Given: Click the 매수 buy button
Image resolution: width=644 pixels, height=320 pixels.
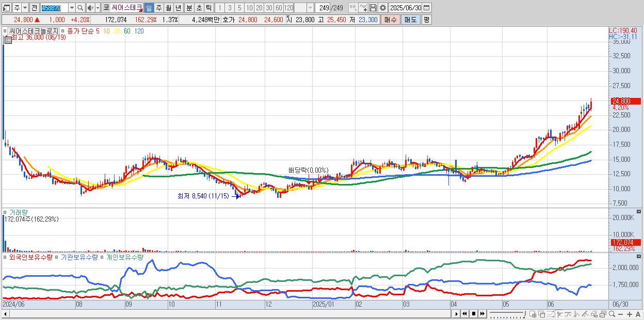Looking at the screenshot, I should (x=391, y=20).
